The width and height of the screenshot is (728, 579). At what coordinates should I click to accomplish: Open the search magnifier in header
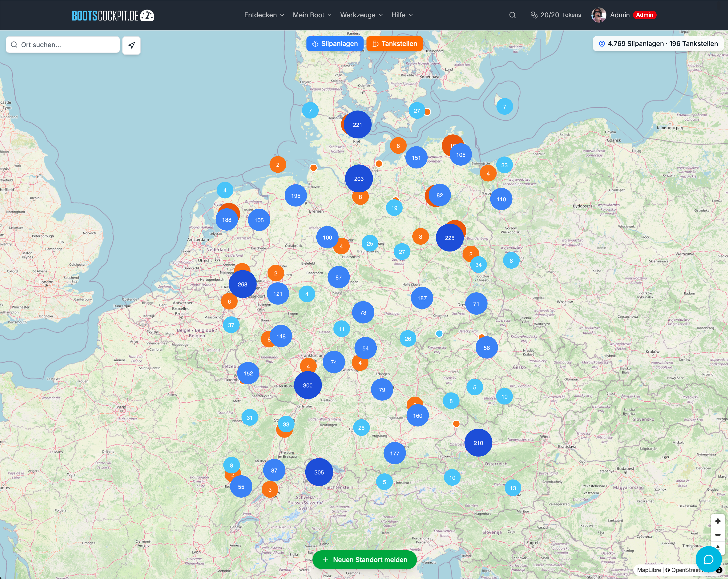pyautogui.click(x=512, y=15)
